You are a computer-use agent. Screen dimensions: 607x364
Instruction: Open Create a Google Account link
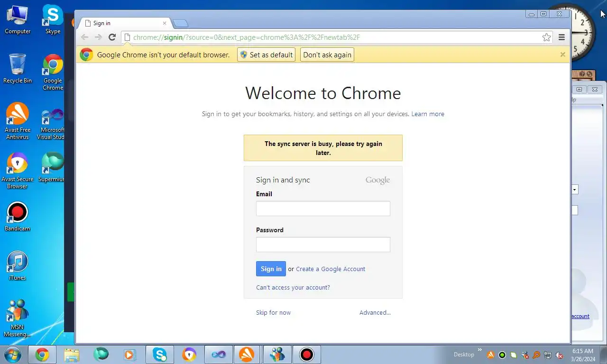pyautogui.click(x=331, y=269)
